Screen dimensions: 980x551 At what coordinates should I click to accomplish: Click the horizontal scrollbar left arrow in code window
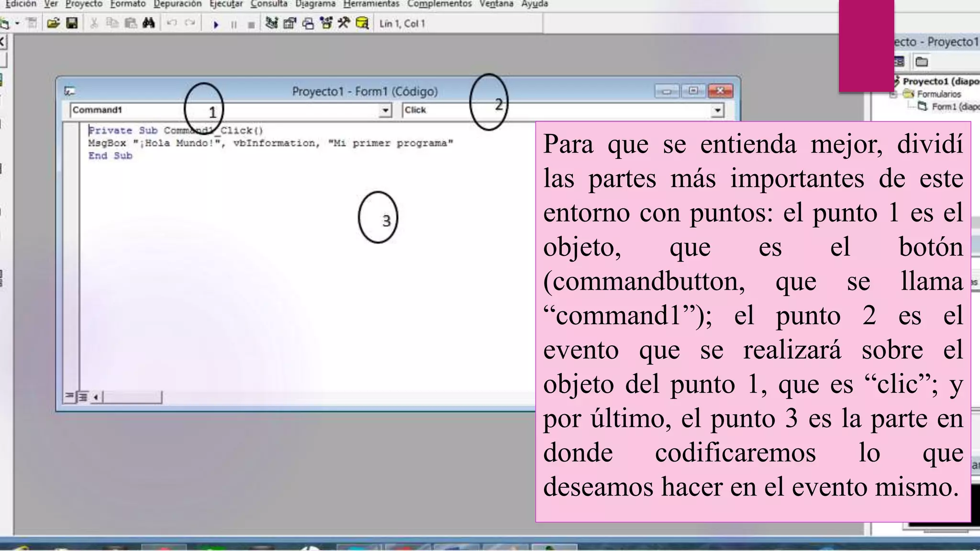click(x=96, y=397)
